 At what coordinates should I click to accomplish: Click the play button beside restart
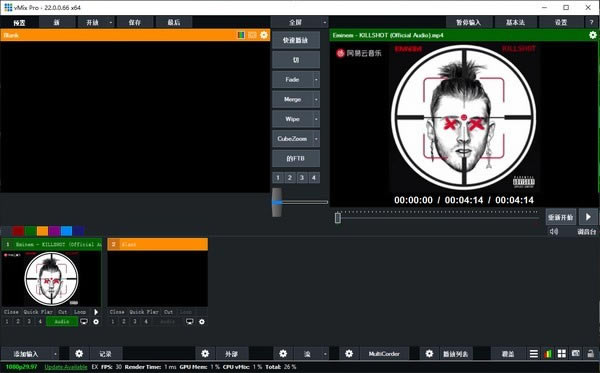588,217
